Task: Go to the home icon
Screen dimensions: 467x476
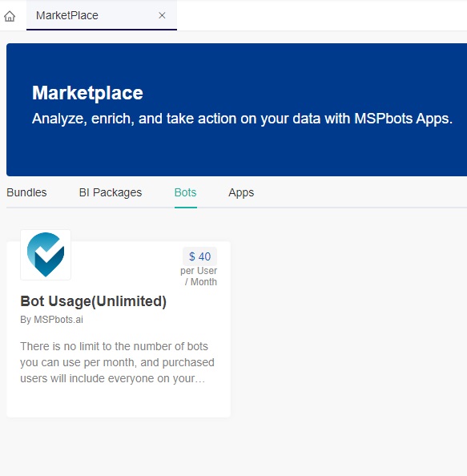Action: click(10, 16)
